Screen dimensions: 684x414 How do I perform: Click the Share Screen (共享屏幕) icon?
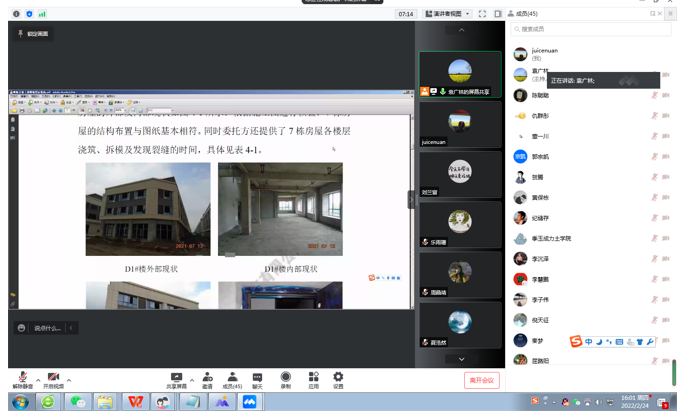point(176,378)
